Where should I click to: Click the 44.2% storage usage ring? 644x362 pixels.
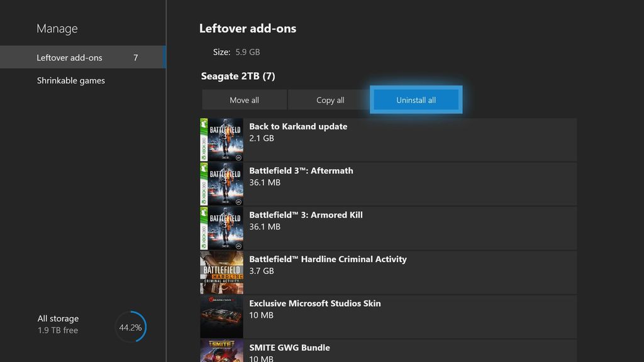tap(130, 327)
